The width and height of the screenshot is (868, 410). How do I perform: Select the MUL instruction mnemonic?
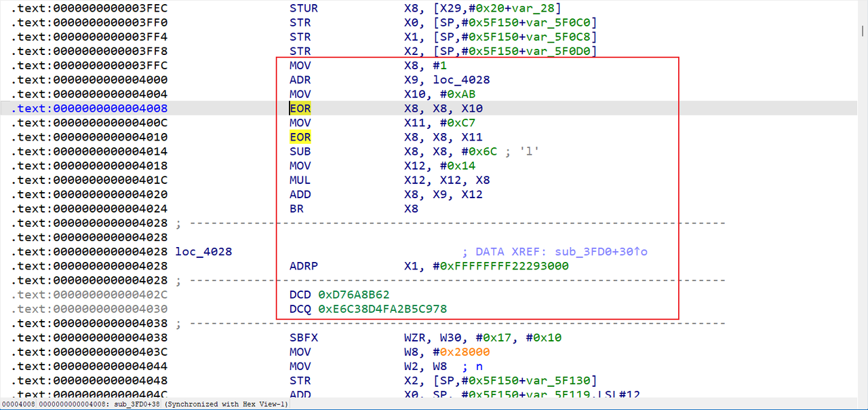(x=300, y=181)
